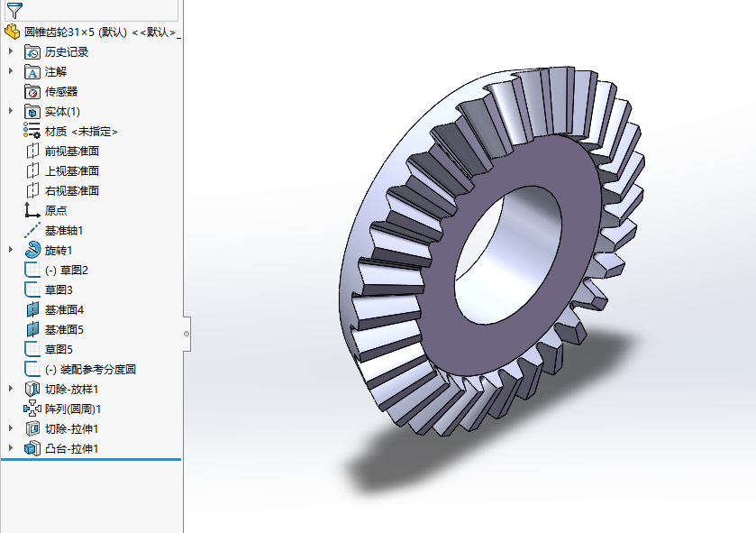Image resolution: width=756 pixels, height=533 pixels.
Task: Expand the 凸台-拉伸1 feature
Action: (11, 447)
